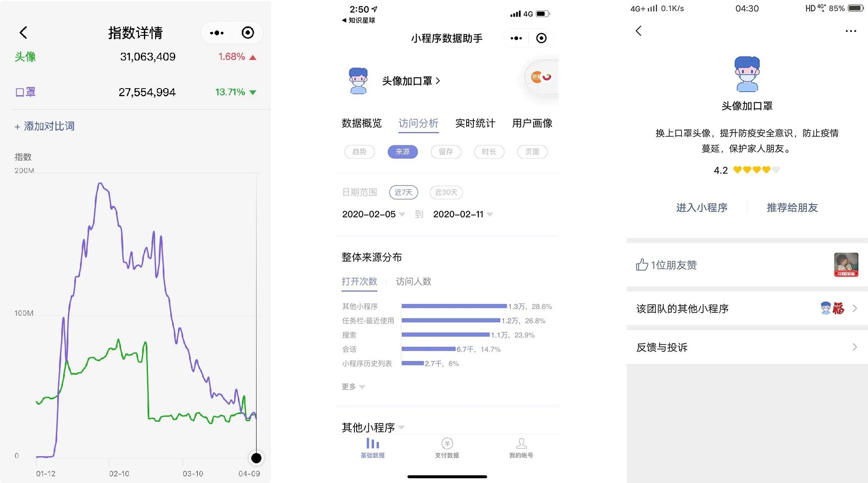
Task: Open 基础数据 bottom tab icon
Action: (x=372, y=444)
